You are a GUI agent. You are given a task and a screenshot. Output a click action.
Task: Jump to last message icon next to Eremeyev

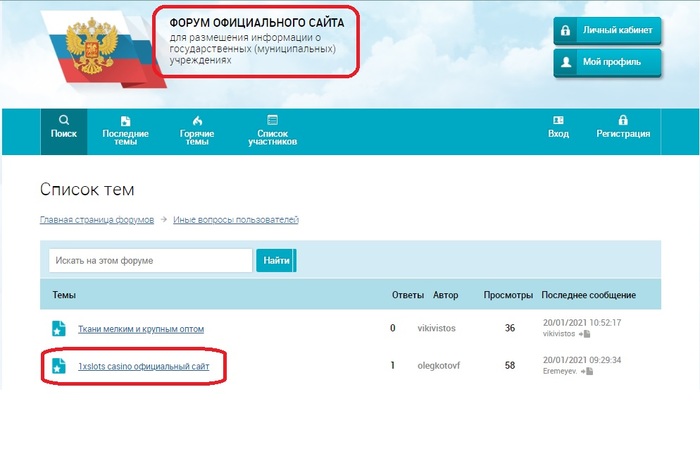(588, 371)
